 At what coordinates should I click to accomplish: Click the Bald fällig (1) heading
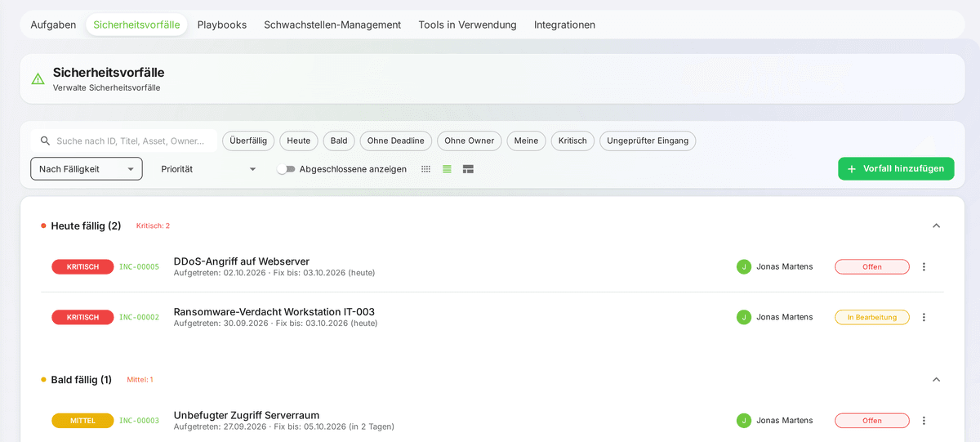tap(81, 379)
